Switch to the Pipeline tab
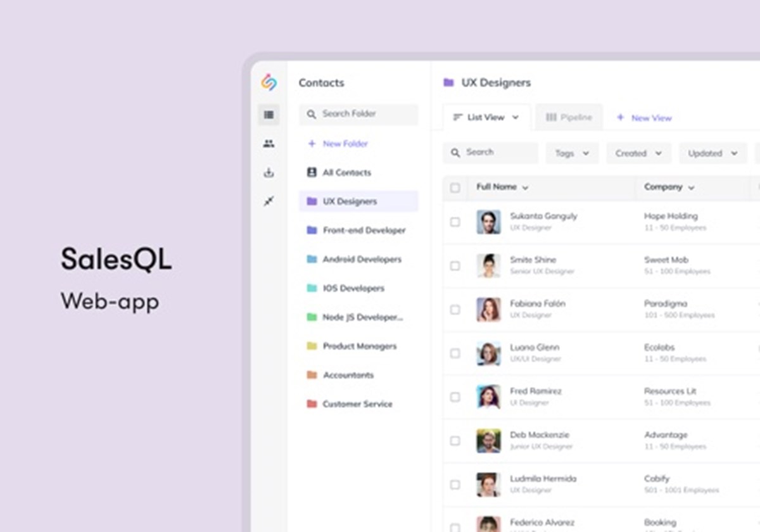Image resolution: width=760 pixels, height=532 pixels. click(569, 117)
